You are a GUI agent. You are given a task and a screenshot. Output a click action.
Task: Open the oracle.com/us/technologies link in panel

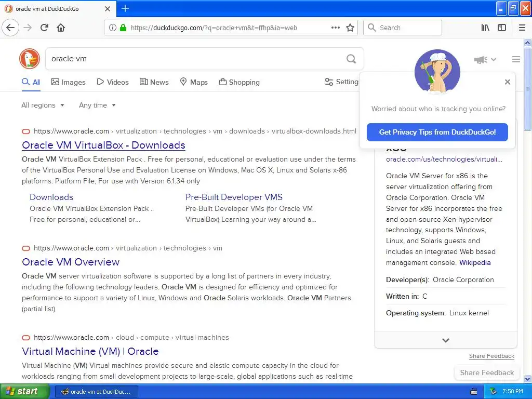444,159
